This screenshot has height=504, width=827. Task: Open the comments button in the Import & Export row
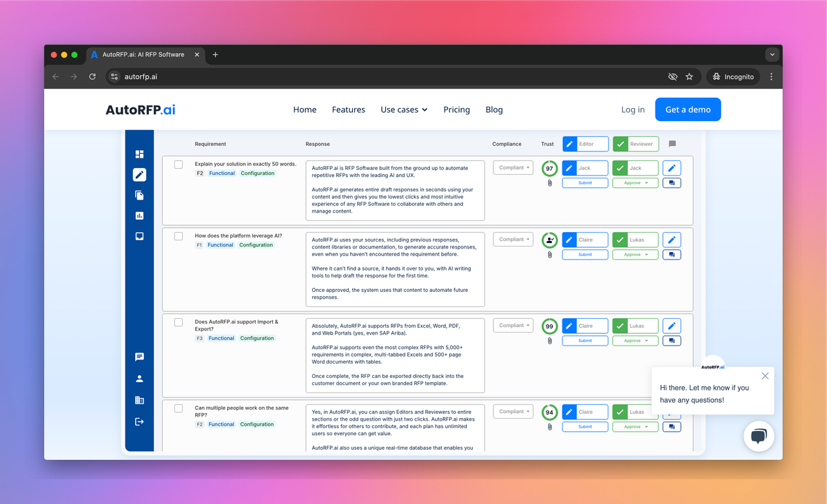point(672,341)
